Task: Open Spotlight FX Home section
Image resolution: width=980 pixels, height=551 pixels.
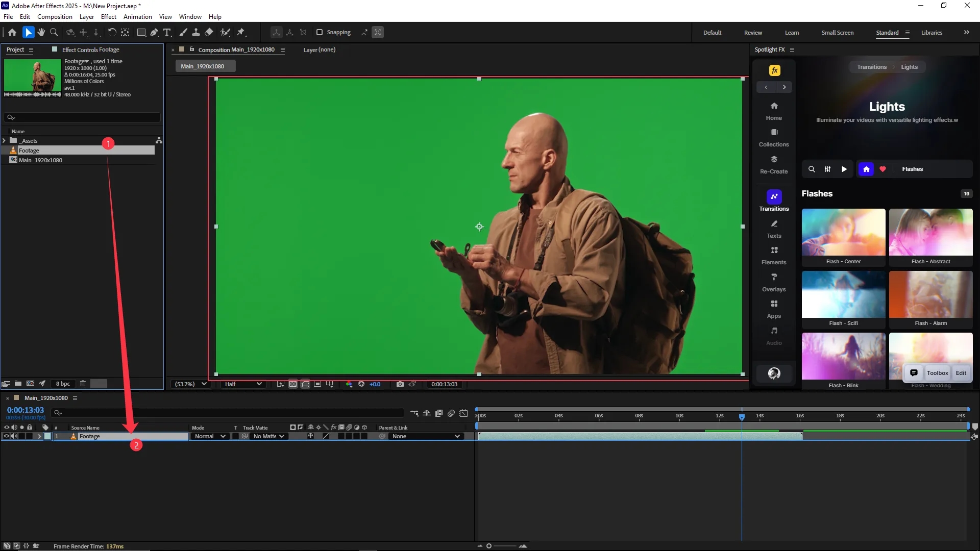Action: tap(774, 111)
